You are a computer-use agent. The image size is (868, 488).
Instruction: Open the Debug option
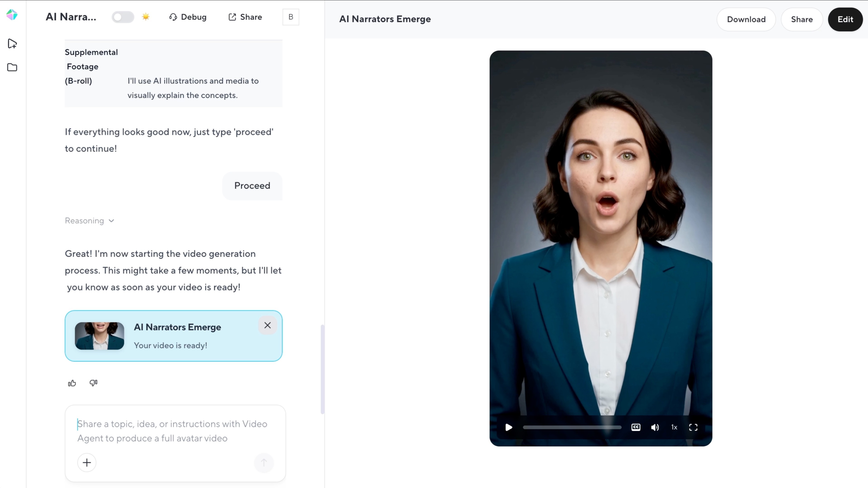click(x=188, y=17)
